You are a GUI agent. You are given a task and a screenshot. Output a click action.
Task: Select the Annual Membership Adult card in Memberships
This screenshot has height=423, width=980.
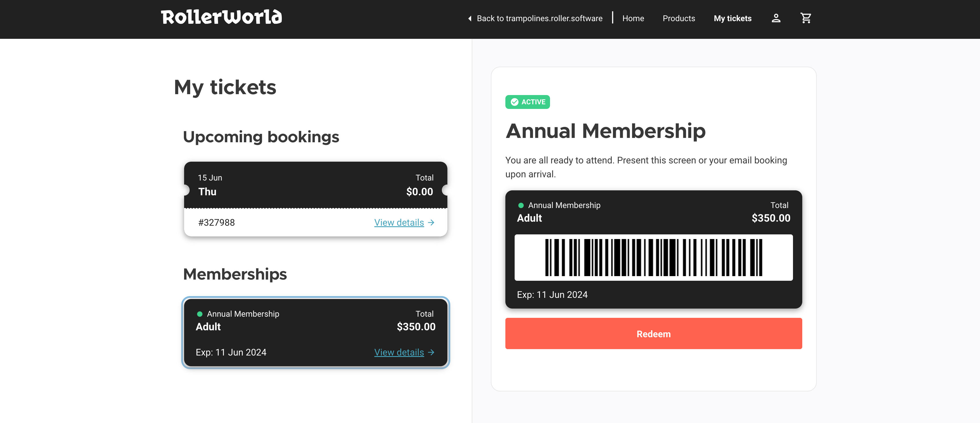pos(315,333)
